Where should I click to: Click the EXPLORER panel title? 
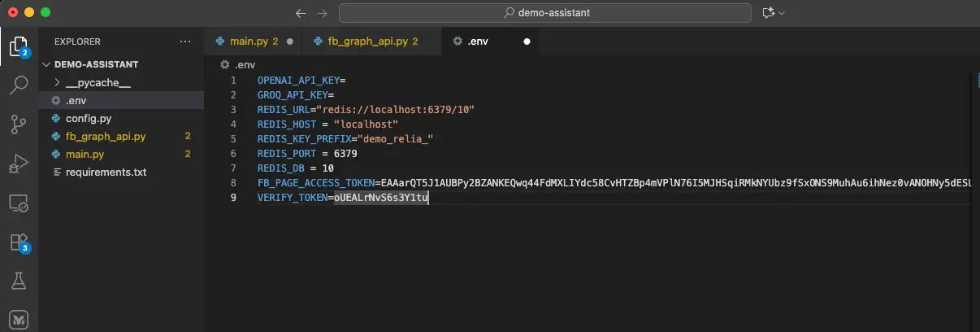[x=77, y=41]
